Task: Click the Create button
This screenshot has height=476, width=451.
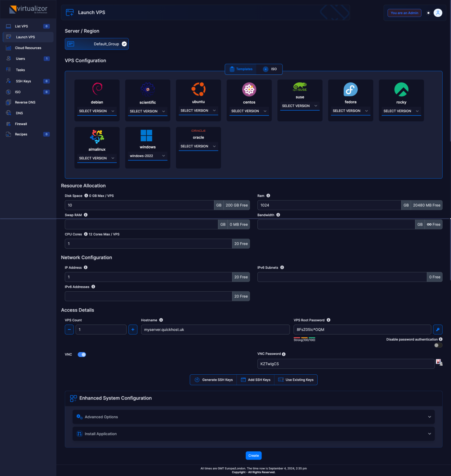Action: point(253,456)
